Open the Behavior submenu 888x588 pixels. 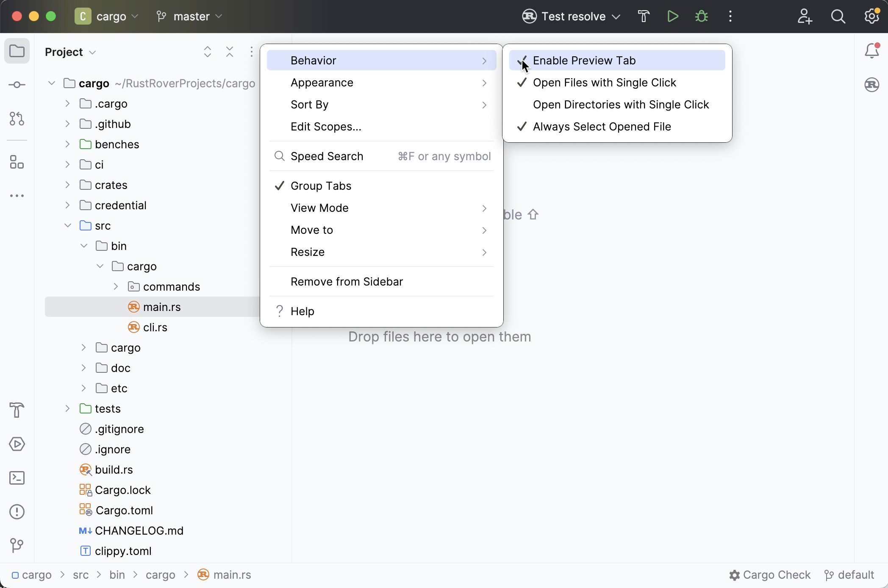pos(314,60)
